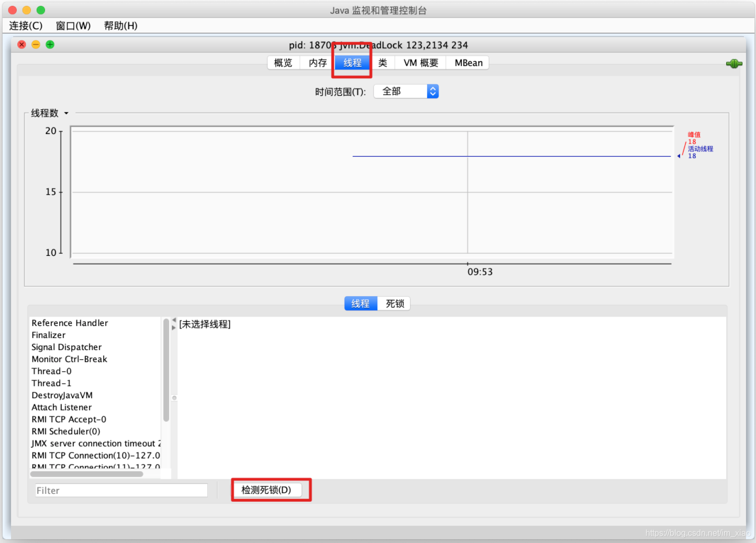The height and width of the screenshot is (543, 756).
Task: Click the 09:53 time axis label
Action: [480, 271]
